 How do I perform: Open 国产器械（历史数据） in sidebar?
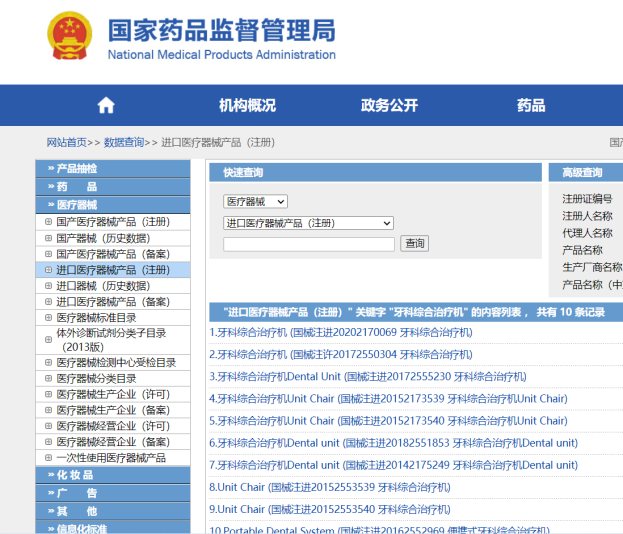tap(103, 238)
